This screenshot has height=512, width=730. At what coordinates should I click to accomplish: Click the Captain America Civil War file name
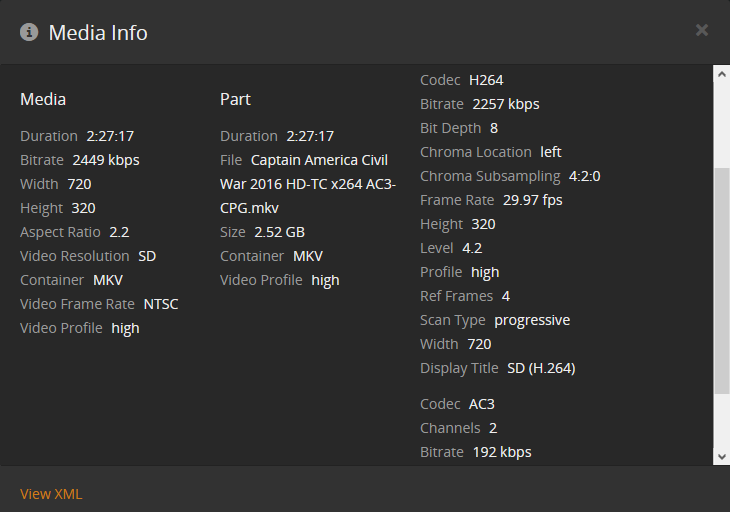(x=308, y=184)
